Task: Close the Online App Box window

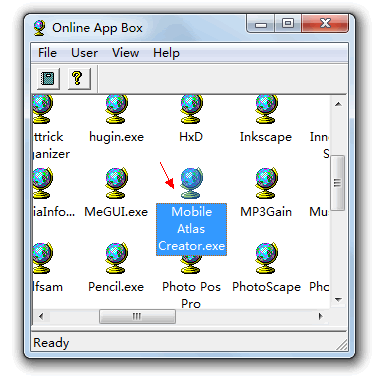Action: pyautogui.click(x=325, y=24)
